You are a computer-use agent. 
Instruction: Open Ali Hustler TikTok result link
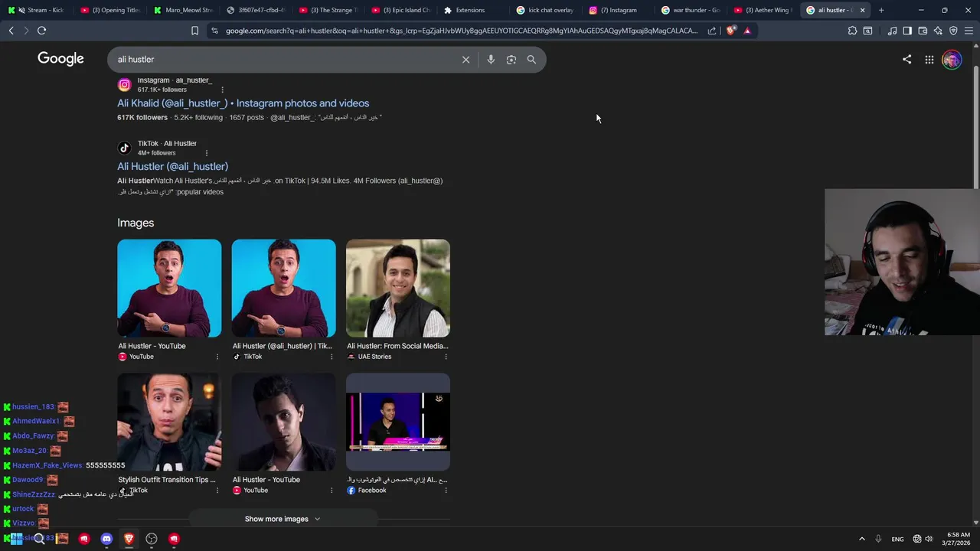[x=172, y=166]
